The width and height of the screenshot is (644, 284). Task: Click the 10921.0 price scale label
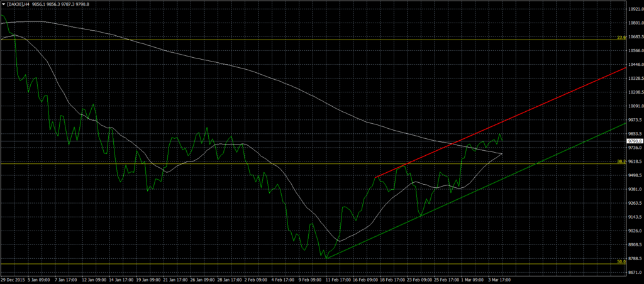pos(635,9)
